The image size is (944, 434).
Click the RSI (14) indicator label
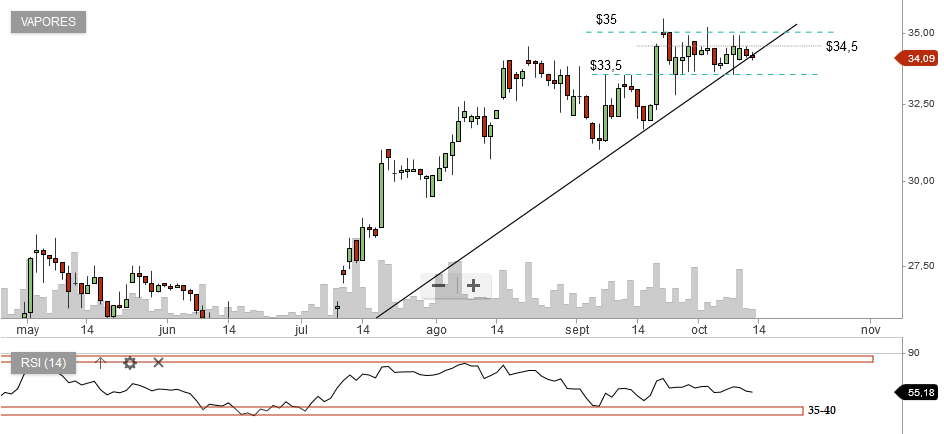43,363
